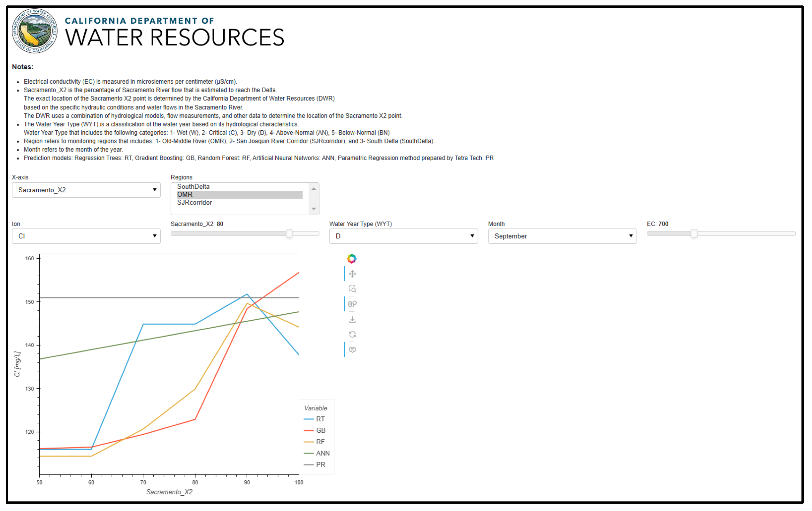This screenshot has height=511, width=812.
Task: Open the Ion dropdown showing Cl
Action: click(86, 236)
